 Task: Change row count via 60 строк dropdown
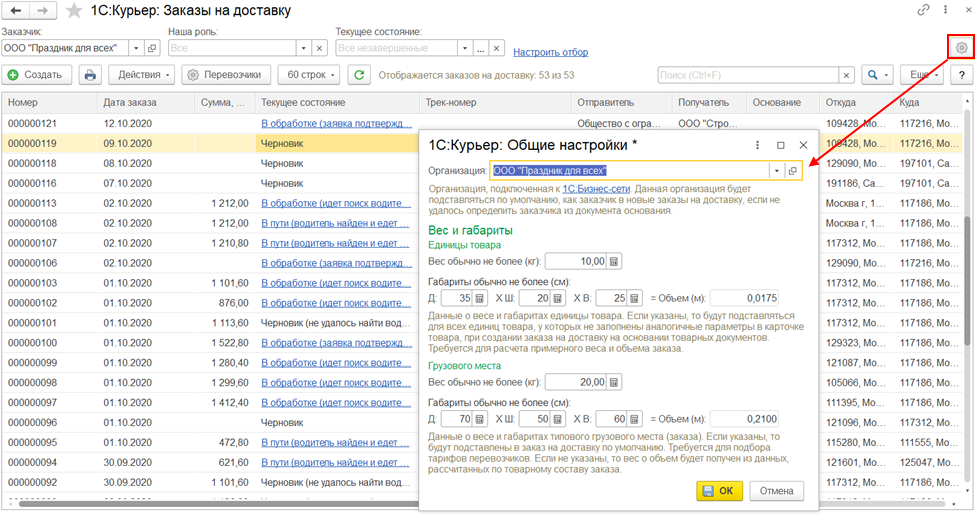309,75
